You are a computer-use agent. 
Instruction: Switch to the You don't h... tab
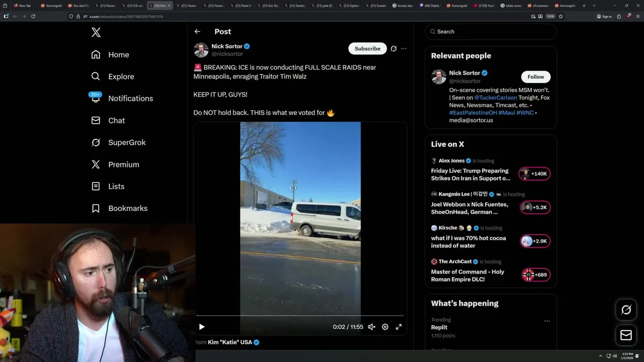point(79,6)
